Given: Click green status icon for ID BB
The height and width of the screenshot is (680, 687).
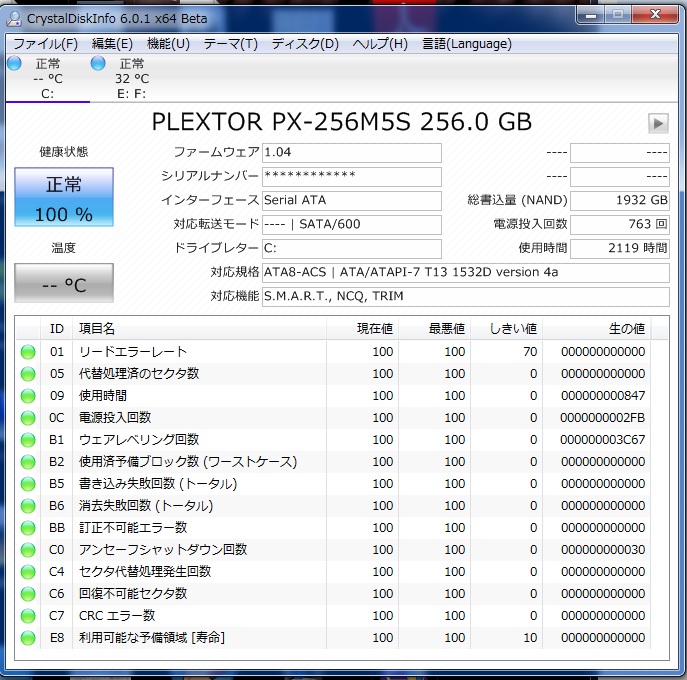Looking at the screenshot, I should [28, 528].
